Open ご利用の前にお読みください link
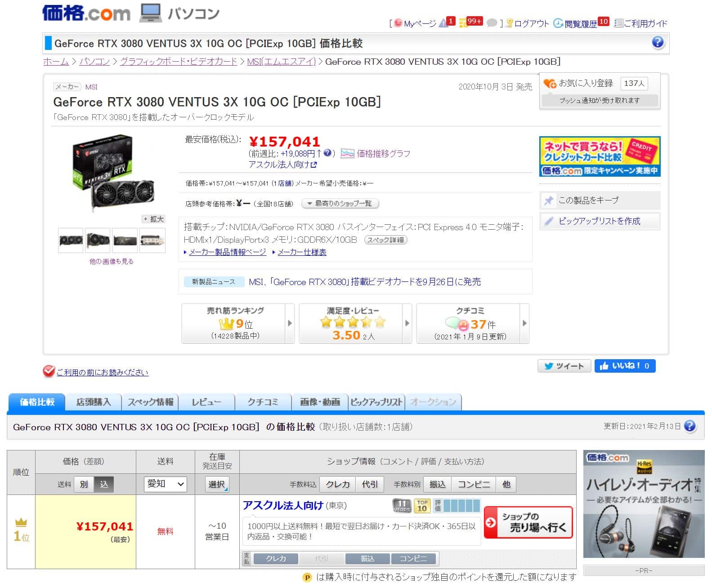Viewport: 712px width, 588px height. (x=102, y=372)
